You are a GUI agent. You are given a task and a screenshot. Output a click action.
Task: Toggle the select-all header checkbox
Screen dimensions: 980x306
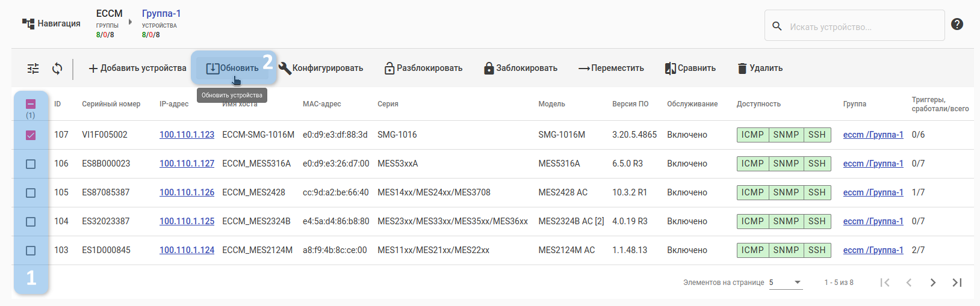click(31, 104)
